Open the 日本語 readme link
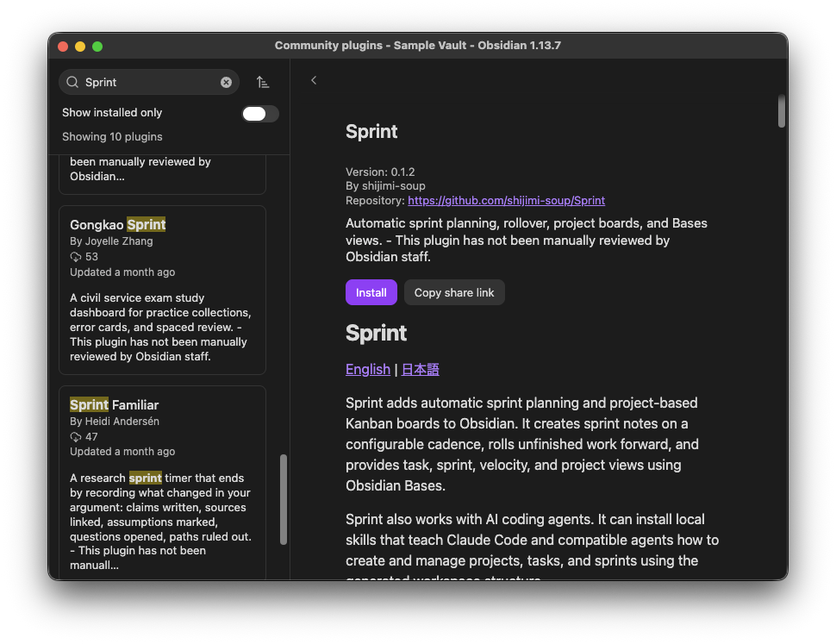Image resolution: width=836 pixels, height=644 pixels. click(420, 370)
